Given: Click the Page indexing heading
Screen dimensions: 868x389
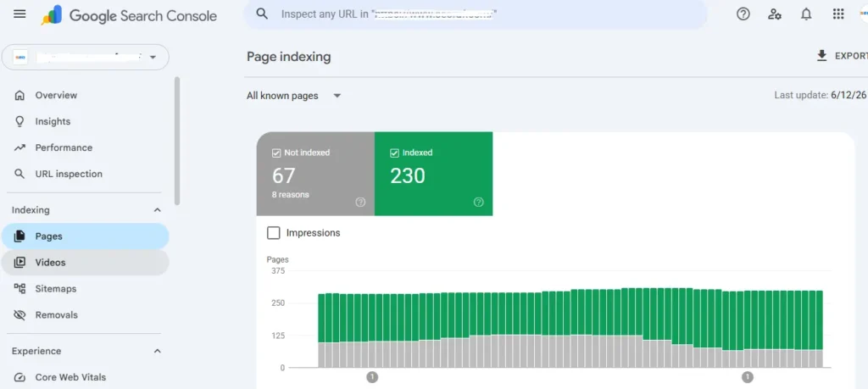Looking at the screenshot, I should click(288, 57).
